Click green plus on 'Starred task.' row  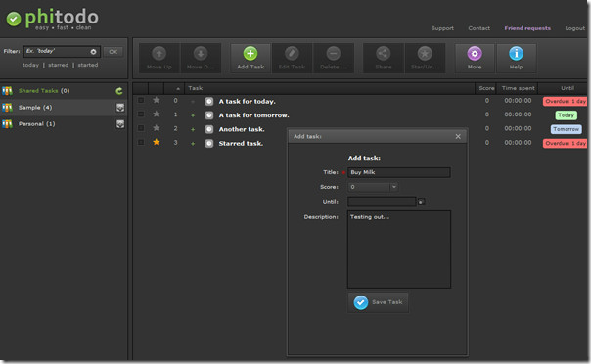(193, 144)
